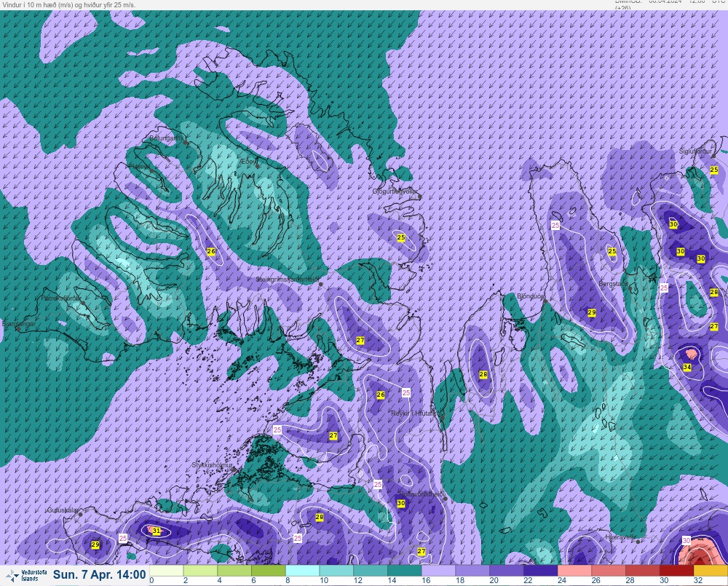This screenshot has width=728, height=586.
Task: Select the dark indigo 22–24 m/s legend swatch
Action: (x=541, y=570)
